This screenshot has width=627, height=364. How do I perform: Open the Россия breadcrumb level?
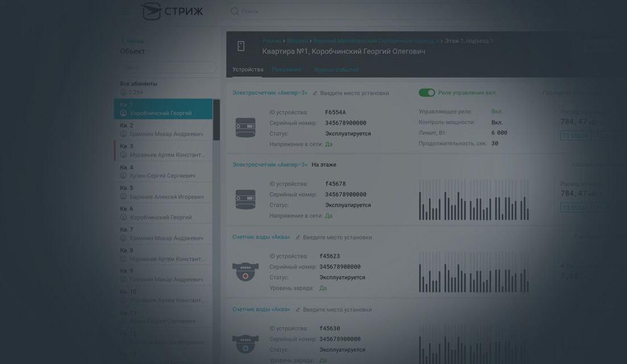coord(271,41)
